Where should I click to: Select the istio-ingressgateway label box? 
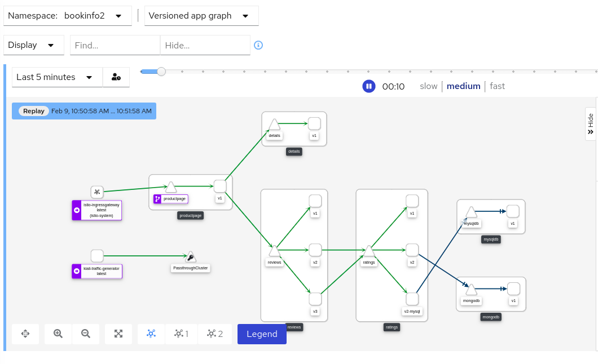(x=97, y=210)
